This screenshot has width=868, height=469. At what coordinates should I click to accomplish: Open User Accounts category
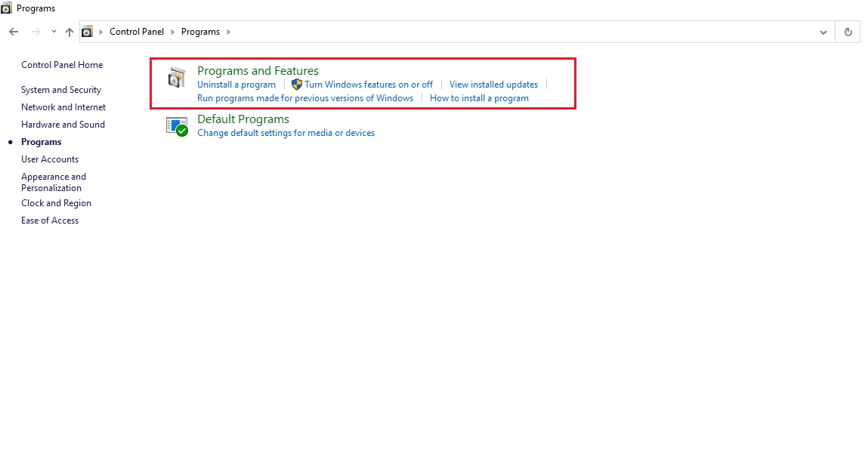pos(50,159)
